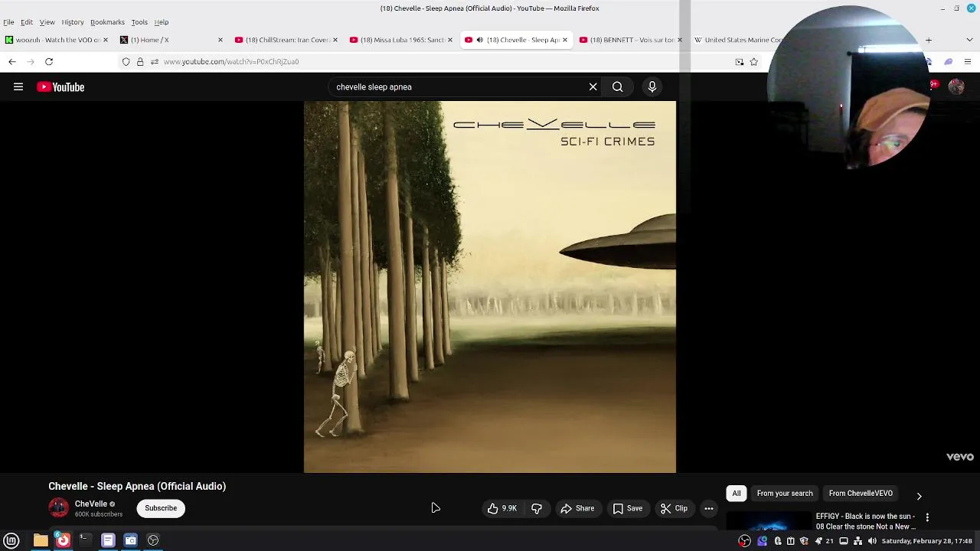Open tracking protection shield icon
Image resolution: width=980 pixels, height=551 pixels.
[126, 61]
